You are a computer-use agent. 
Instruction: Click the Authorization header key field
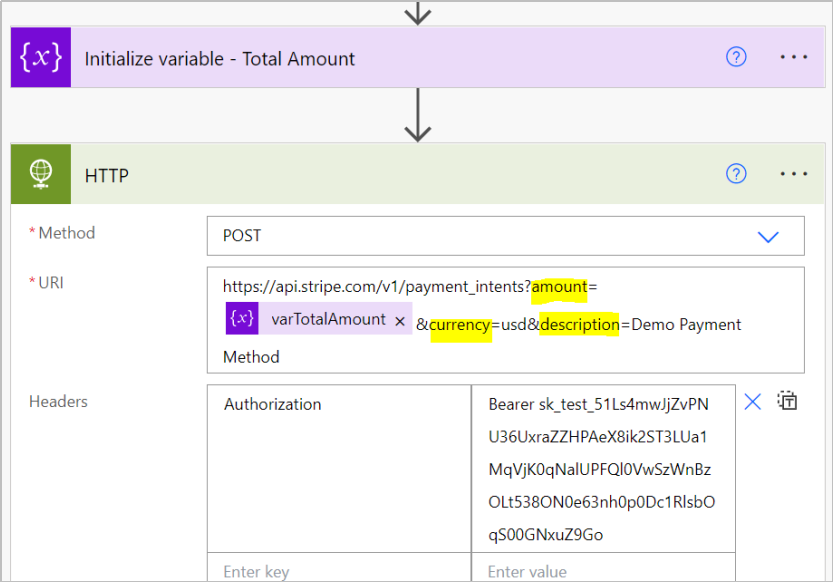point(300,404)
